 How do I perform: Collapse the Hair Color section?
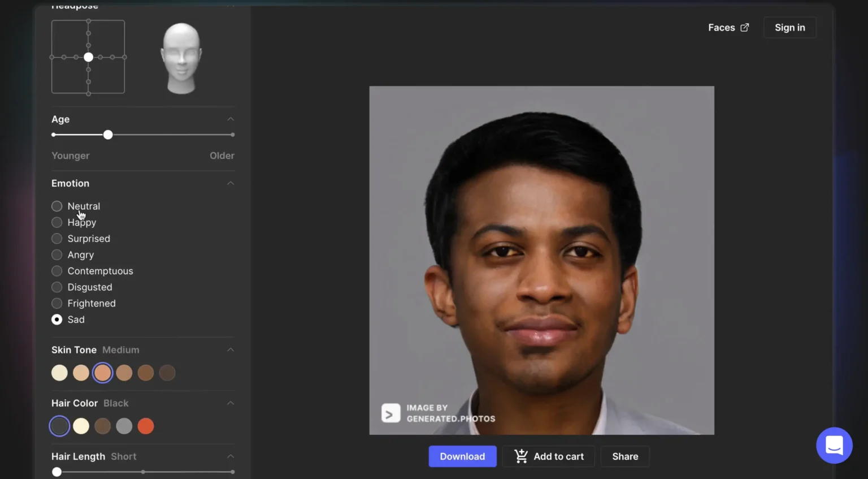point(231,403)
